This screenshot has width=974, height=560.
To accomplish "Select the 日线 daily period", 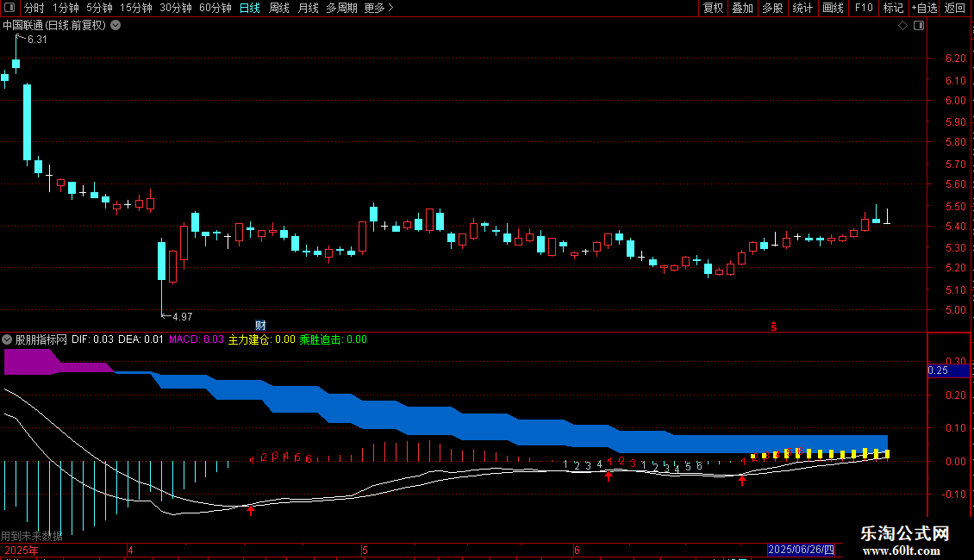I will click(250, 8).
